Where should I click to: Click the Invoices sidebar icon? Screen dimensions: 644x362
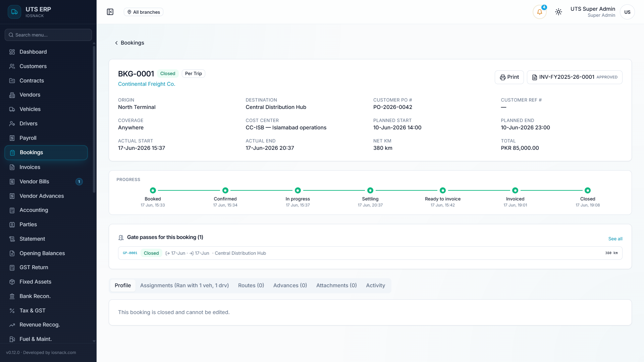[x=12, y=167]
